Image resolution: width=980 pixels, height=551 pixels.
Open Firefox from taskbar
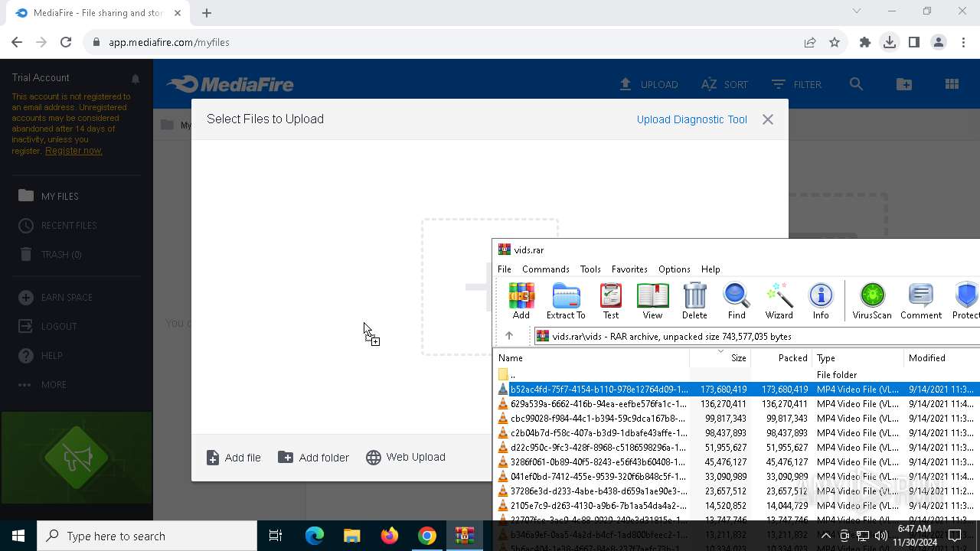coord(390,536)
